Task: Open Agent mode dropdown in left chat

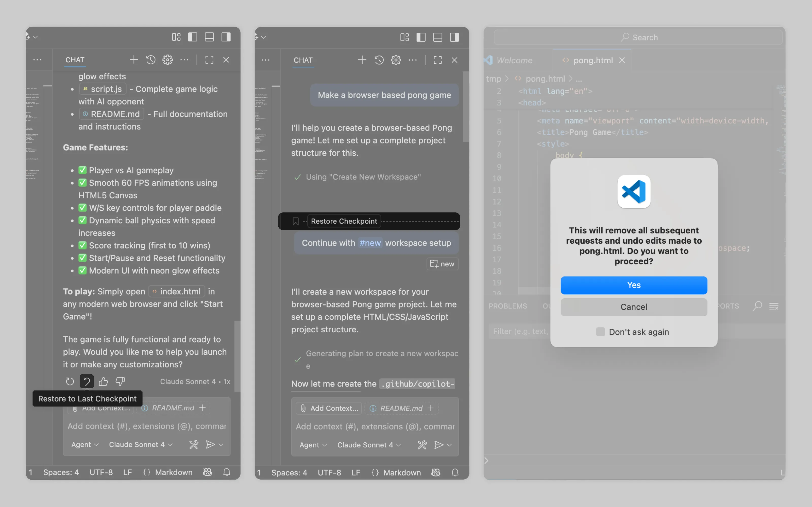Action: [x=84, y=445]
